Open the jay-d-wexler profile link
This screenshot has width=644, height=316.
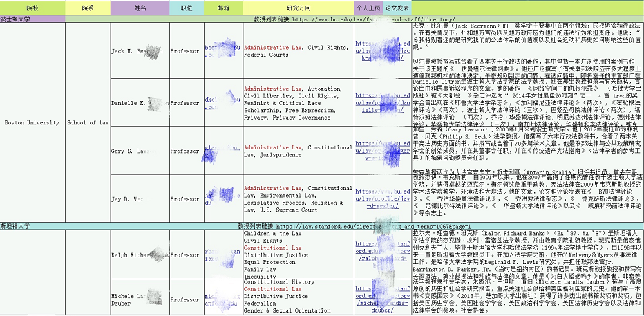pos(383,198)
